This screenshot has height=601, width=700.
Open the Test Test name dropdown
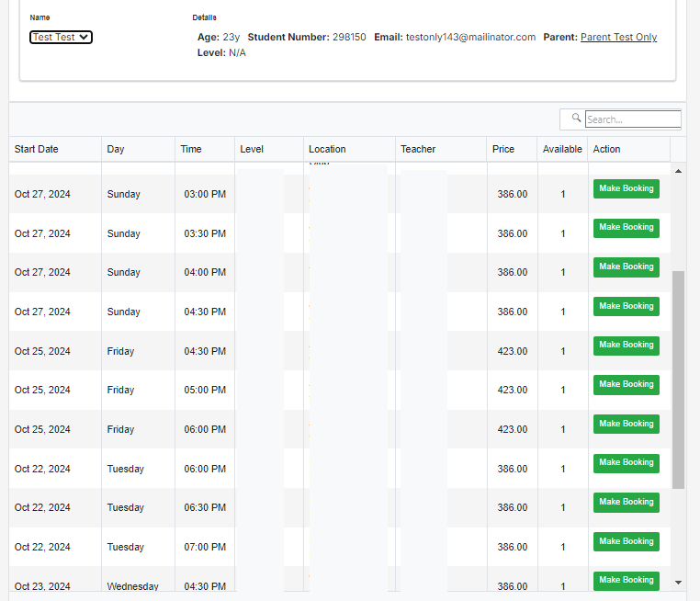61,37
